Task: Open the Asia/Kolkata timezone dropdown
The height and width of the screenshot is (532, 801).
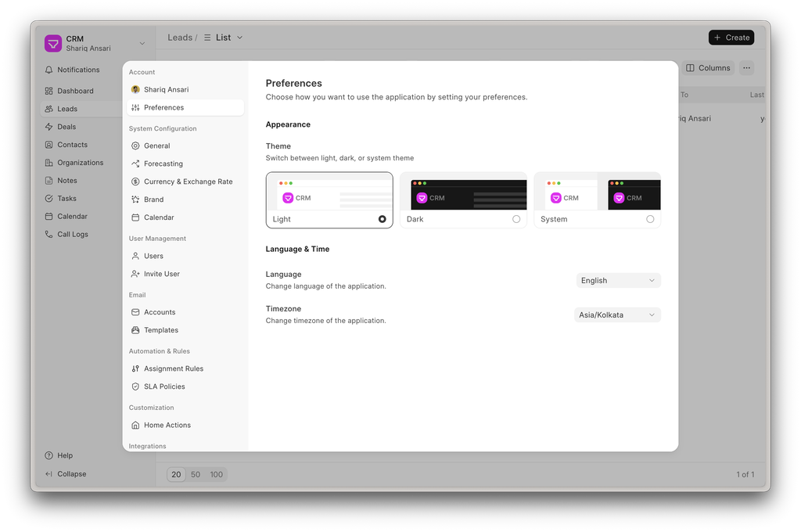Action: (617, 315)
